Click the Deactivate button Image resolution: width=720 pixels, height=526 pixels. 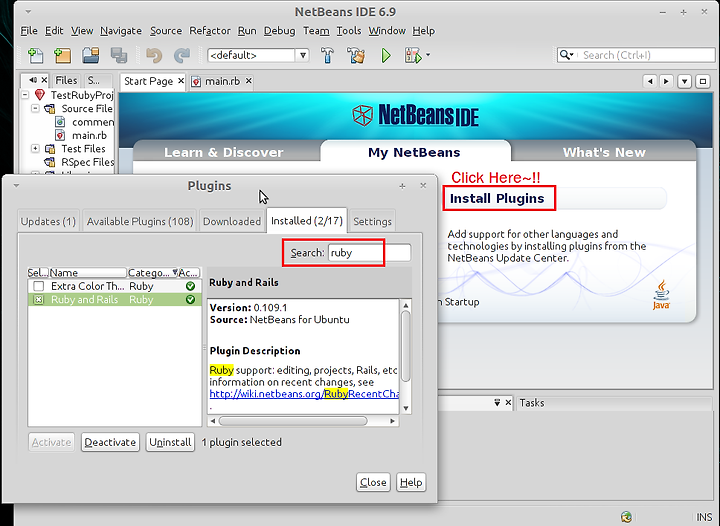coord(110,442)
